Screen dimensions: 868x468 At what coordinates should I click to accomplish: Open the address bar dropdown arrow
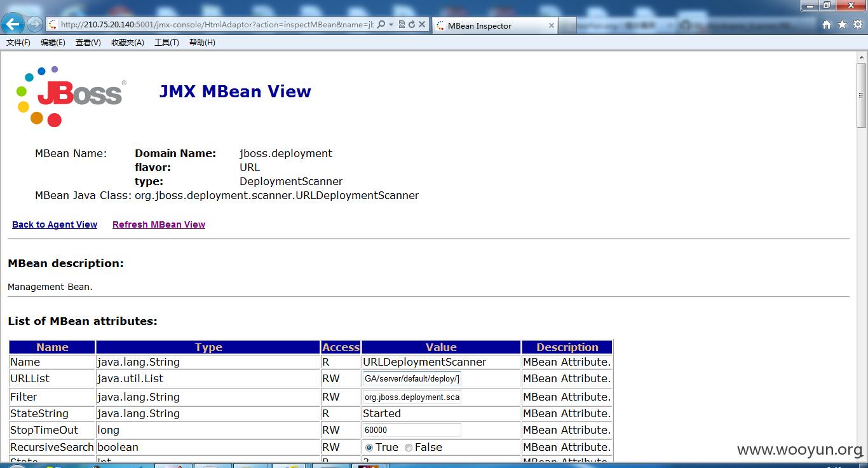pos(391,24)
